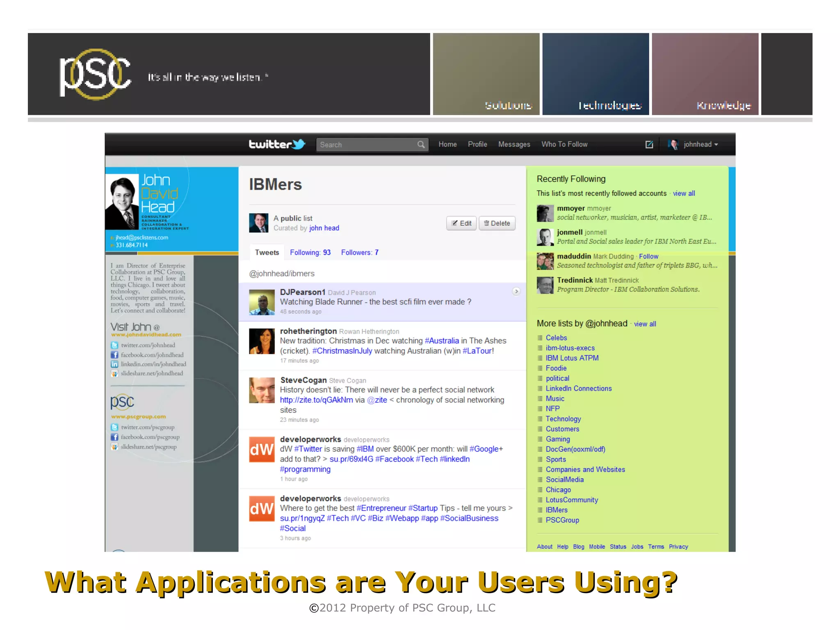
Task: Click the Facebook icon beside facebook.com/pscgroup
Action: pyautogui.click(x=114, y=437)
